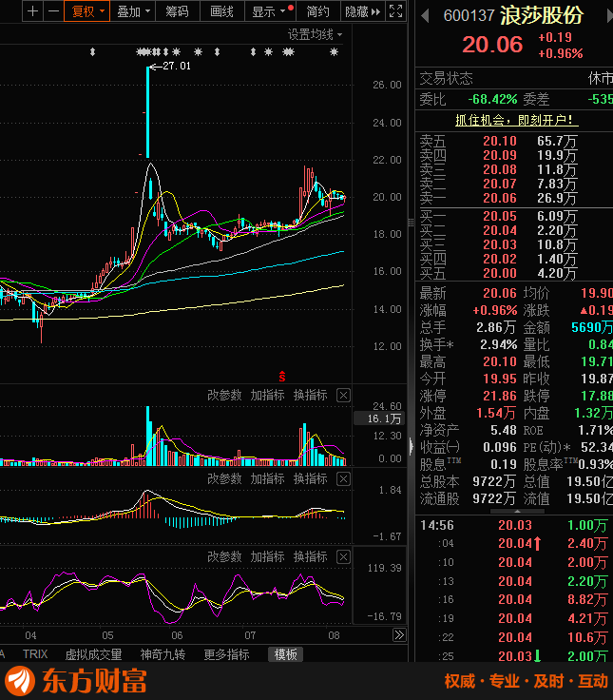
Task: Click the PE(动) 52.34 value
Action: point(597,447)
